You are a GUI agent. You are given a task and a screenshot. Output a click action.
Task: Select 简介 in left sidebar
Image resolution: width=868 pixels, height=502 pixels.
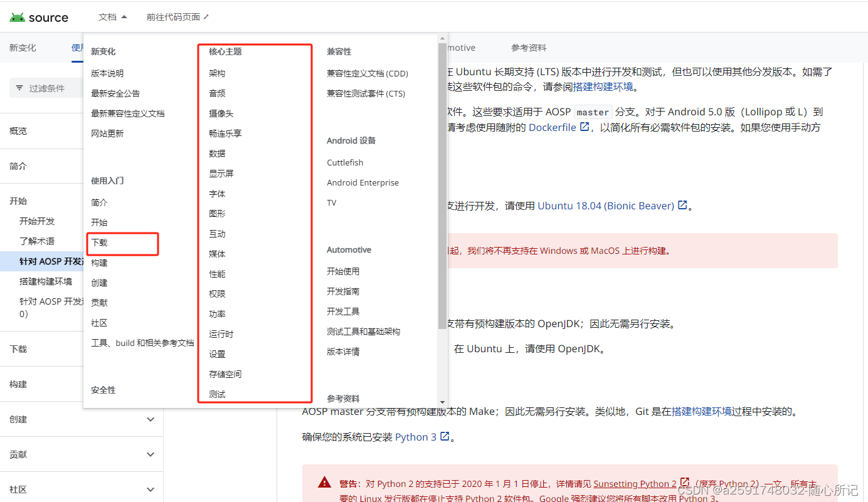[18, 166]
